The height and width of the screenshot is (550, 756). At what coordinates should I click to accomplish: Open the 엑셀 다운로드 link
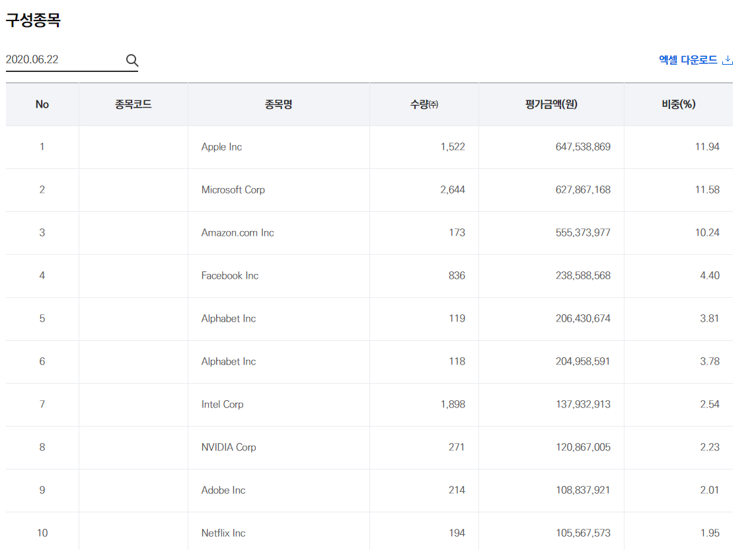pos(696,60)
